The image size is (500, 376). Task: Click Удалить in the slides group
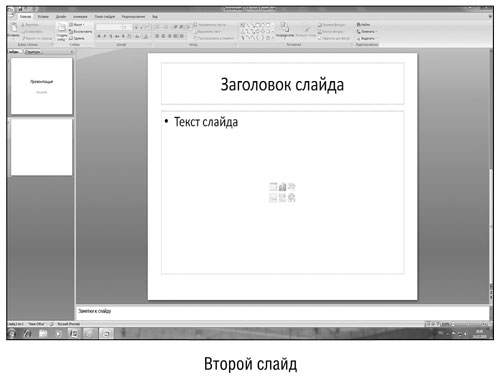coord(77,38)
